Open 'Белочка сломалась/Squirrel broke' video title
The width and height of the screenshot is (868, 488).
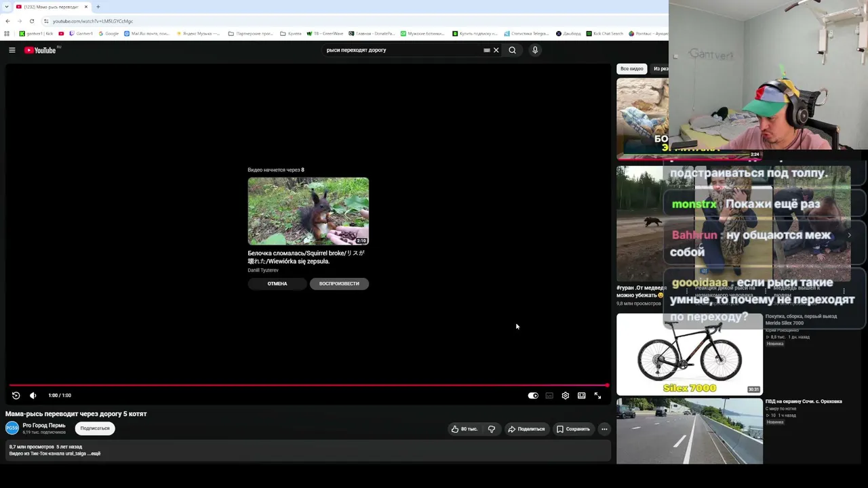click(307, 257)
